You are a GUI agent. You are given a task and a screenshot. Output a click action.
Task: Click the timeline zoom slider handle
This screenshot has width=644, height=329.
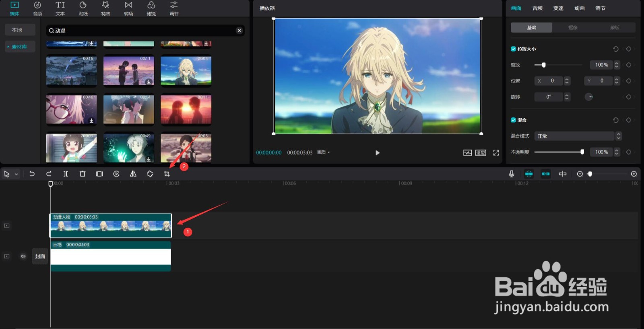[x=590, y=174]
